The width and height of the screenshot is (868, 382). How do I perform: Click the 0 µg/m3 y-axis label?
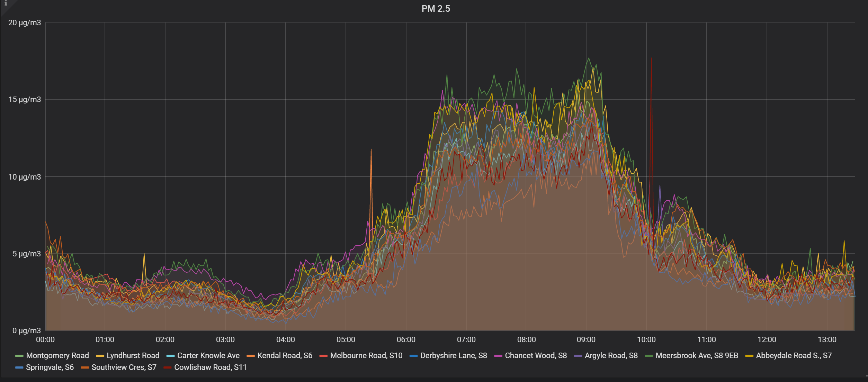tap(27, 330)
